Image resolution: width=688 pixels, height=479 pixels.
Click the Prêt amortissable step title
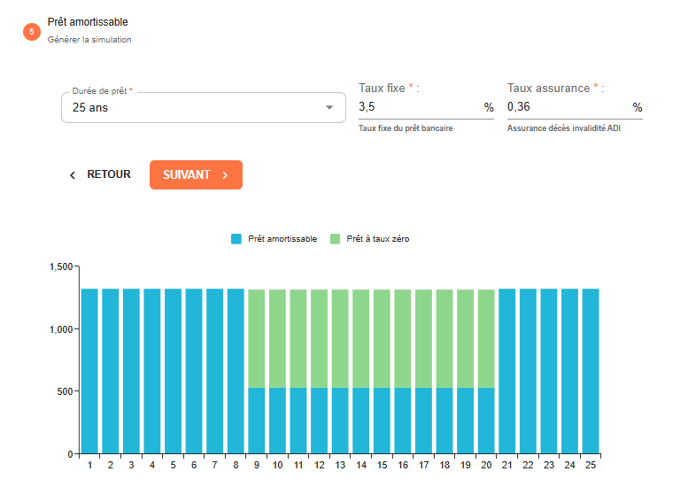coord(88,22)
